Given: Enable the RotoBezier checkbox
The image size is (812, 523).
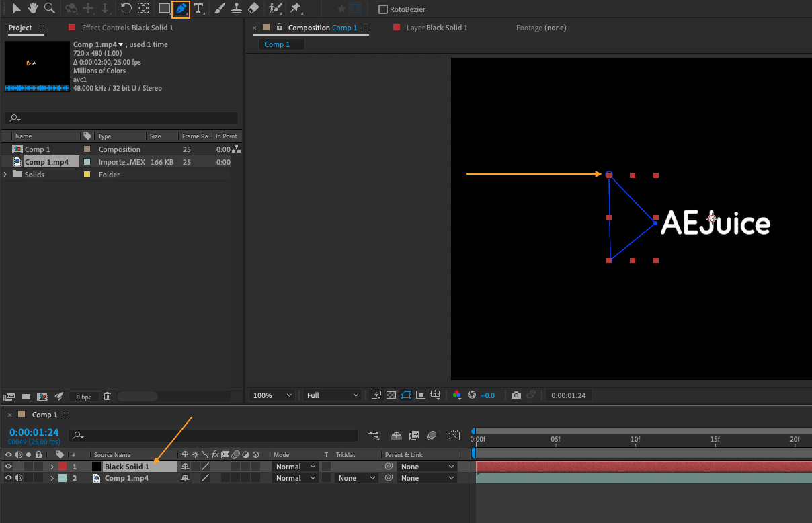Looking at the screenshot, I should click(x=383, y=9).
